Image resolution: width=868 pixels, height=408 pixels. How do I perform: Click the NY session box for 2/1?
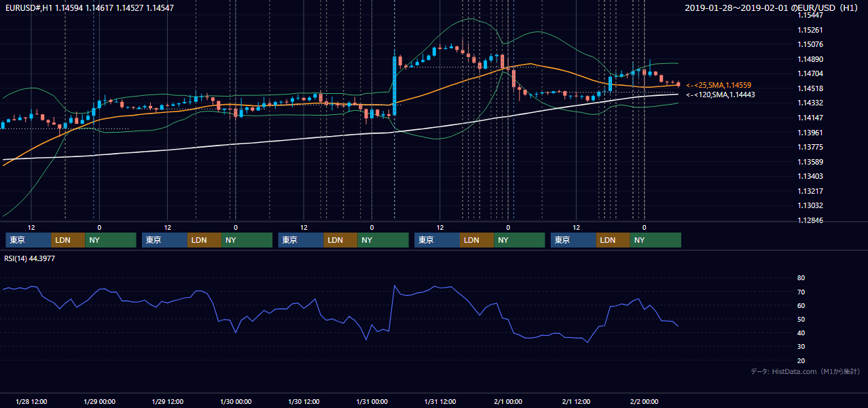pos(655,240)
